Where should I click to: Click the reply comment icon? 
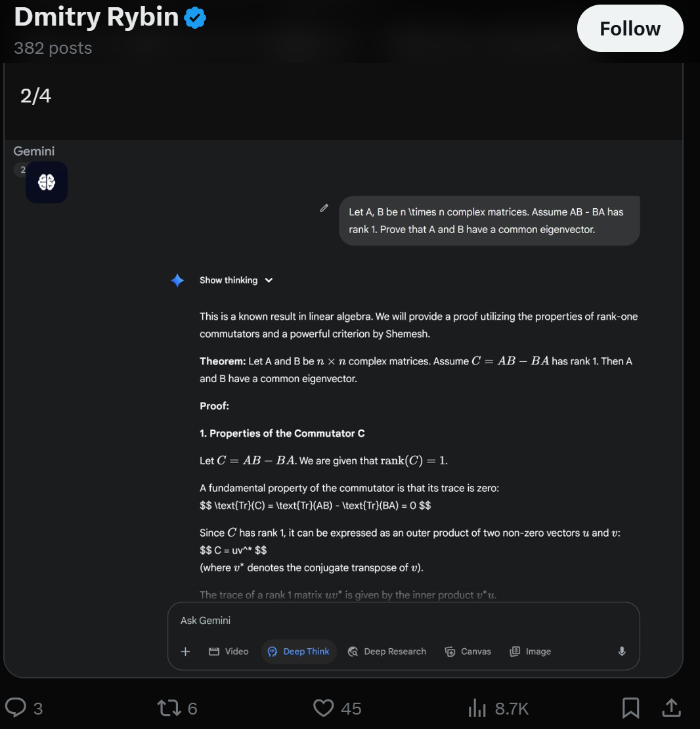[16, 708]
